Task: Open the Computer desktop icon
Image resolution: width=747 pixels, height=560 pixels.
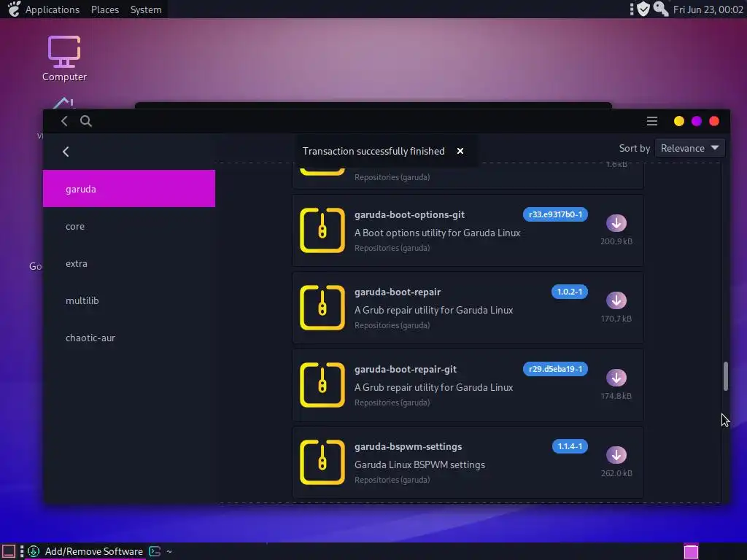Action: (64, 58)
